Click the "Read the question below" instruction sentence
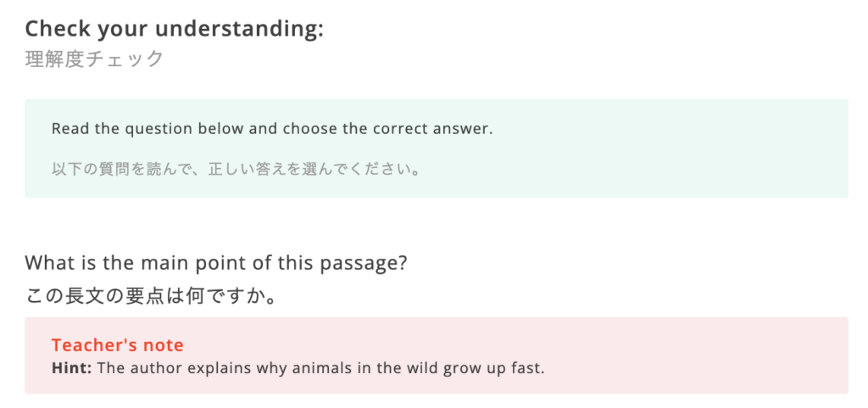Screen dimensions: 868x408 (271, 130)
